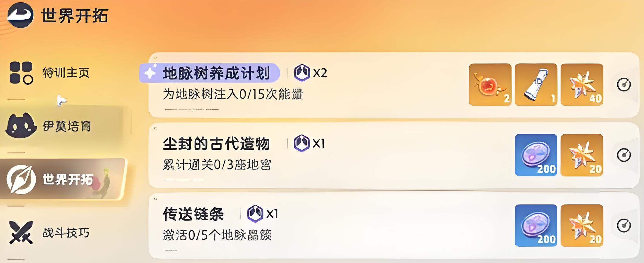Image resolution: width=644 pixels, height=263 pixels.
Task: Navigate via go-to icon of 尘封的古代造物 task
Action: (624, 155)
